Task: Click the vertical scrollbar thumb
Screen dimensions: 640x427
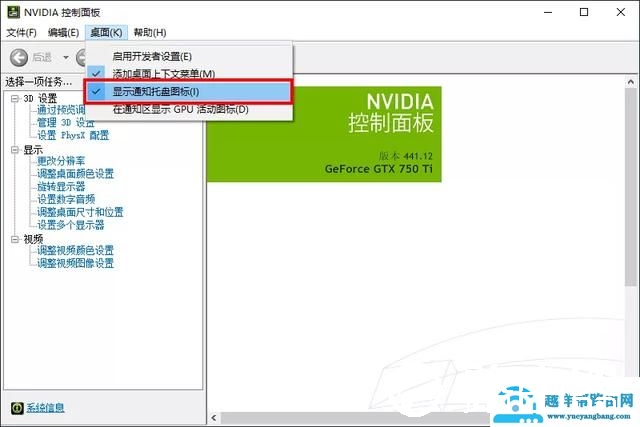Action: pyautogui.click(x=631, y=187)
